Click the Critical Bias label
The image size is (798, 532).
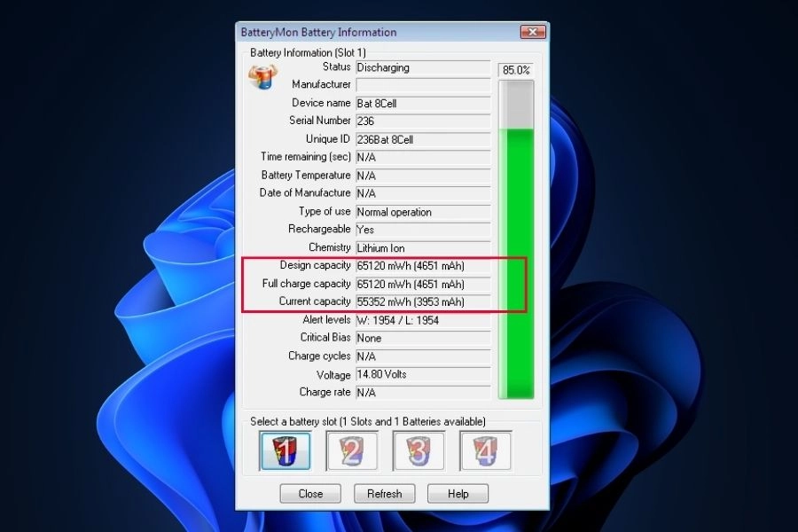325,338
